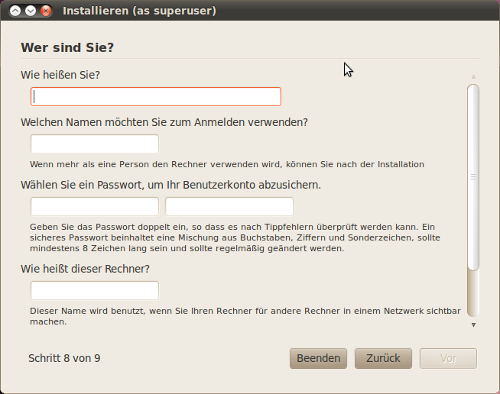Click the 'Wählen Sie ein Passwort' label
Screen dimensions: 500x394
click(x=171, y=185)
